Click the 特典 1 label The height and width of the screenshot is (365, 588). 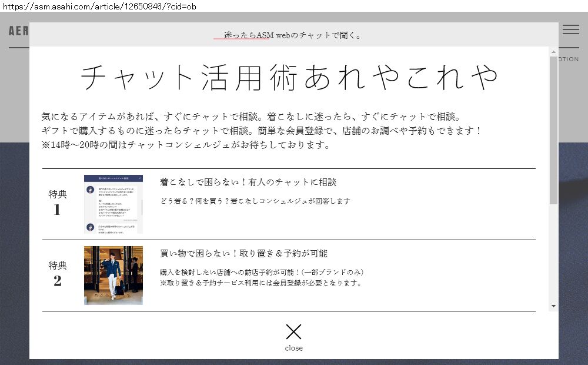click(58, 203)
